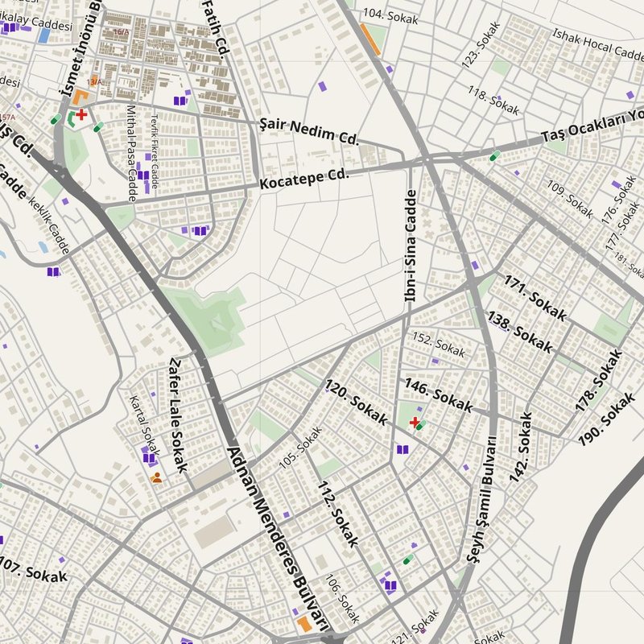Select the 177. Sokak label

(622, 227)
